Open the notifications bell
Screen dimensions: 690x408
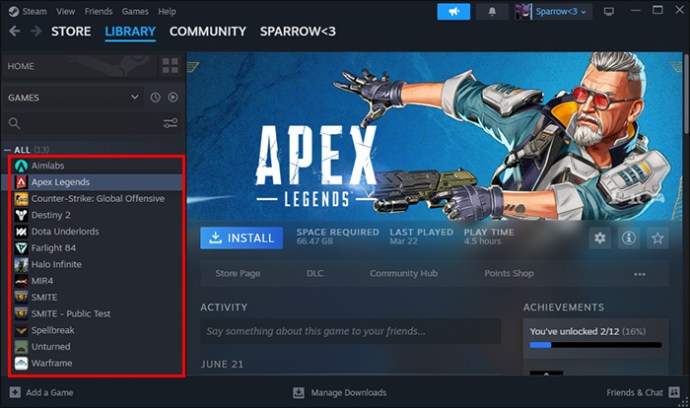point(492,12)
